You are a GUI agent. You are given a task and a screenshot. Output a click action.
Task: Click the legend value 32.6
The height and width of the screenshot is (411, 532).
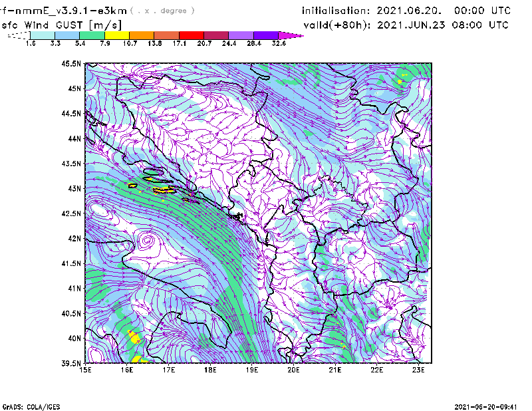click(279, 43)
